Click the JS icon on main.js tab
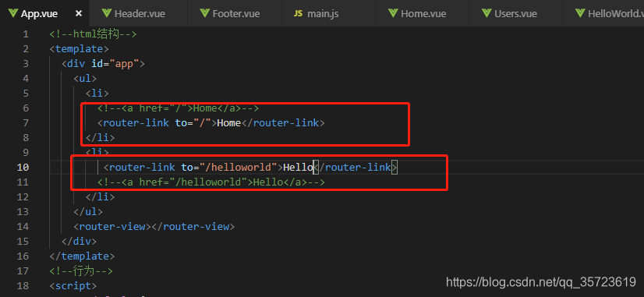 pyautogui.click(x=298, y=13)
